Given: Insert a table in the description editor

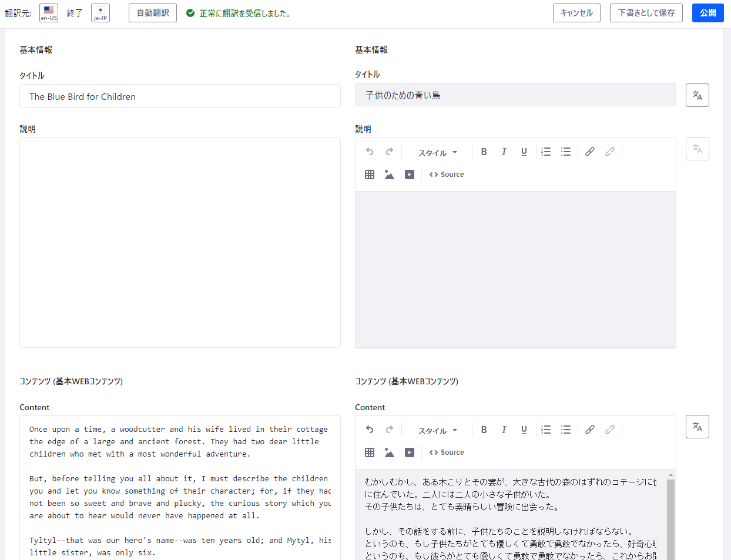Looking at the screenshot, I should pos(370,175).
